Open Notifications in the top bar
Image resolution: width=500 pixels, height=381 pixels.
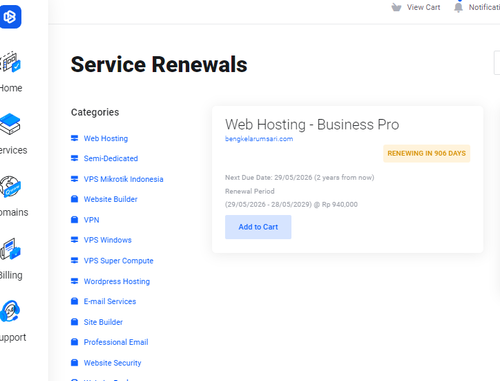point(484,7)
